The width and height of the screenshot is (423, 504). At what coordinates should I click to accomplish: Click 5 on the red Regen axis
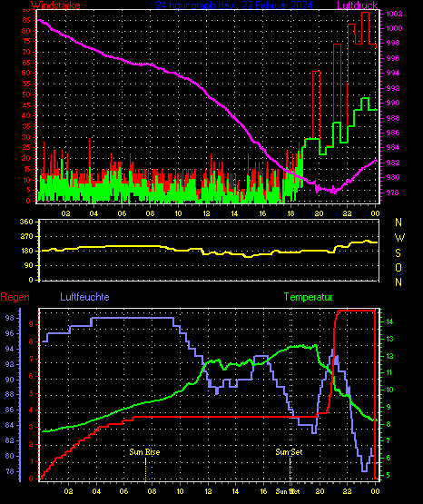[x=31, y=393]
